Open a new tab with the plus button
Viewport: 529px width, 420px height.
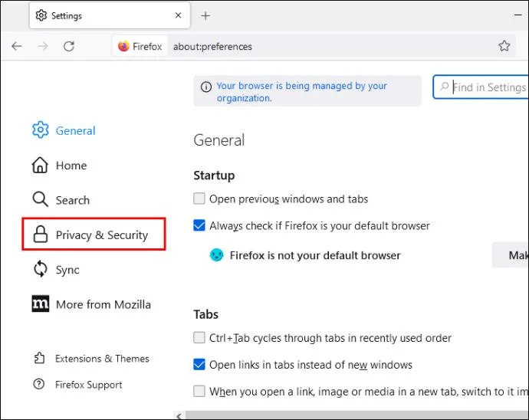click(205, 15)
